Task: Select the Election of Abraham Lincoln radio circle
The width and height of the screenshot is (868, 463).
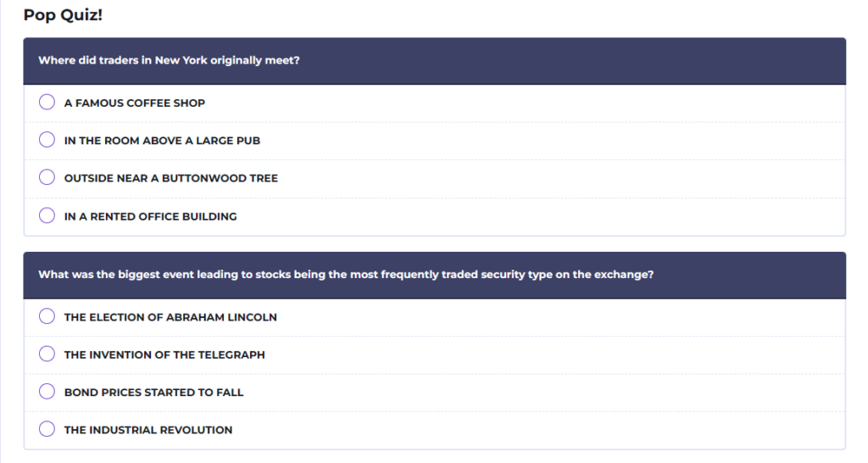Action: tap(47, 316)
